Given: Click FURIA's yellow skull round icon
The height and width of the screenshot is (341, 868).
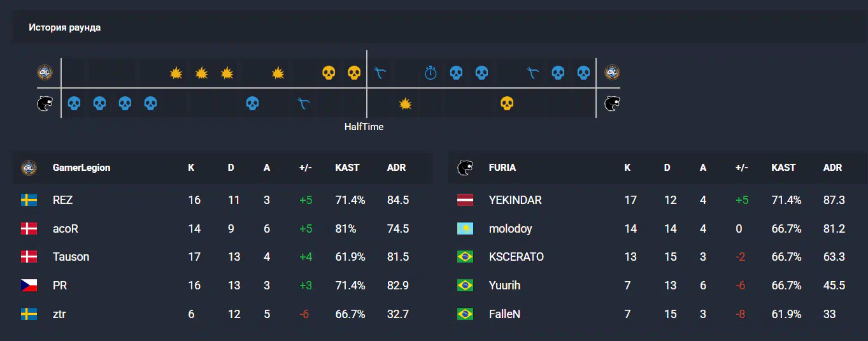Looking at the screenshot, I should coord(507,103).
